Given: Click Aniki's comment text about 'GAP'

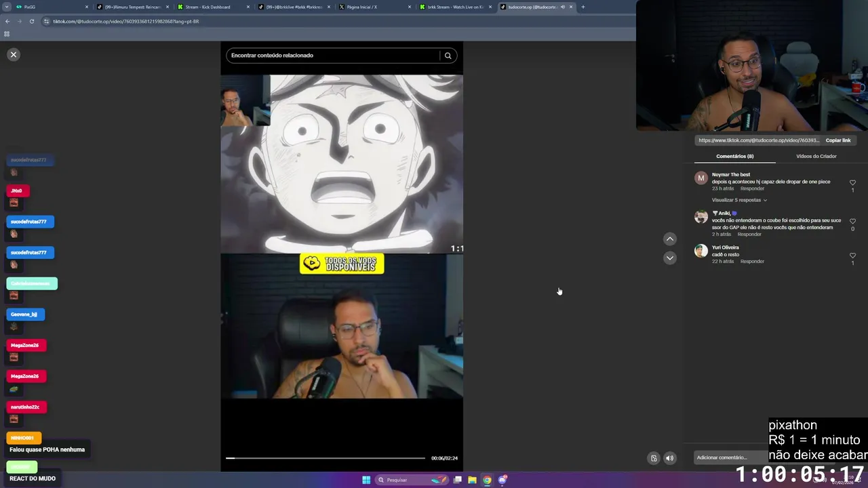Looking at the screenshot, I should click(x=776, y=224).
